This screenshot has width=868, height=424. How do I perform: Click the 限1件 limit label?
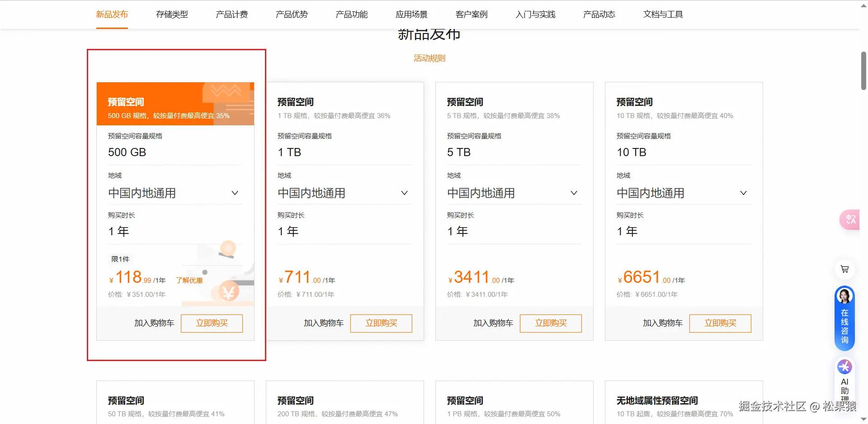coord(120,259)
